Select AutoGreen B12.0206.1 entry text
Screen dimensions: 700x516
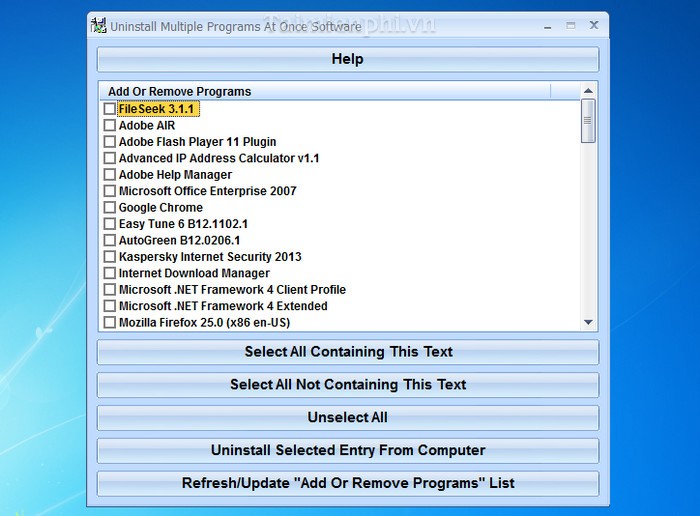pos(179,240)
